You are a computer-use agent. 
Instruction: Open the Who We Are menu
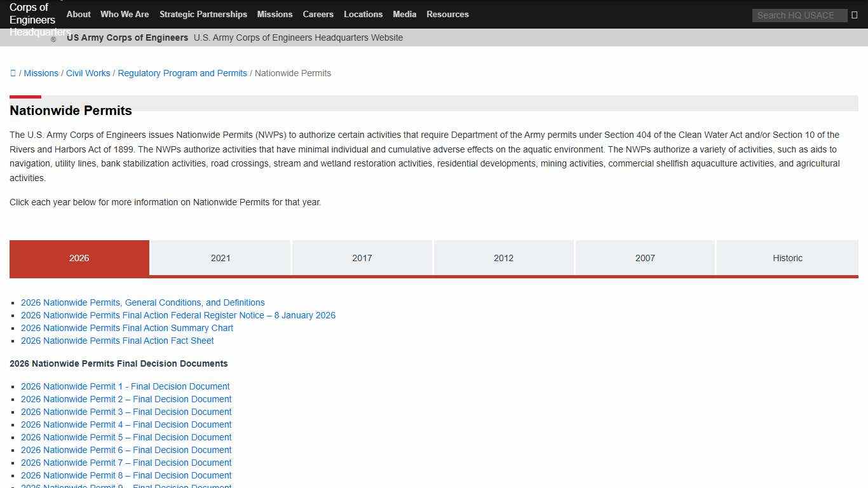[x=125, y=14]
